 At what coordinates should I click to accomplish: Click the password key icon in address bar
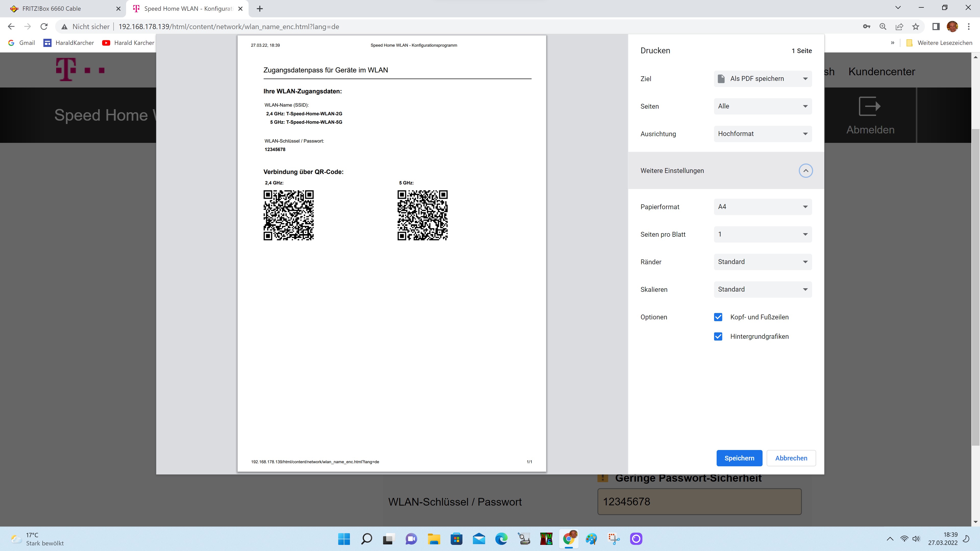click(867, 27)
